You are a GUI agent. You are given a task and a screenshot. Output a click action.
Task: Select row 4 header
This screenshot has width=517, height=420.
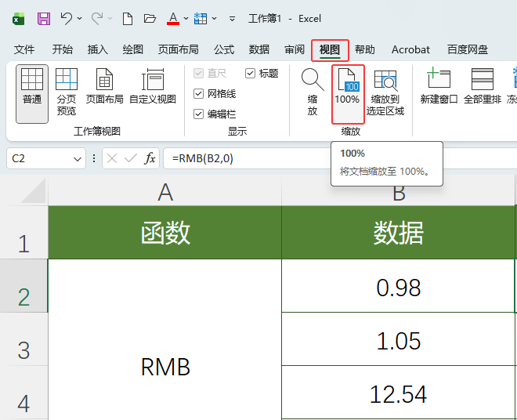click(23, 393)
